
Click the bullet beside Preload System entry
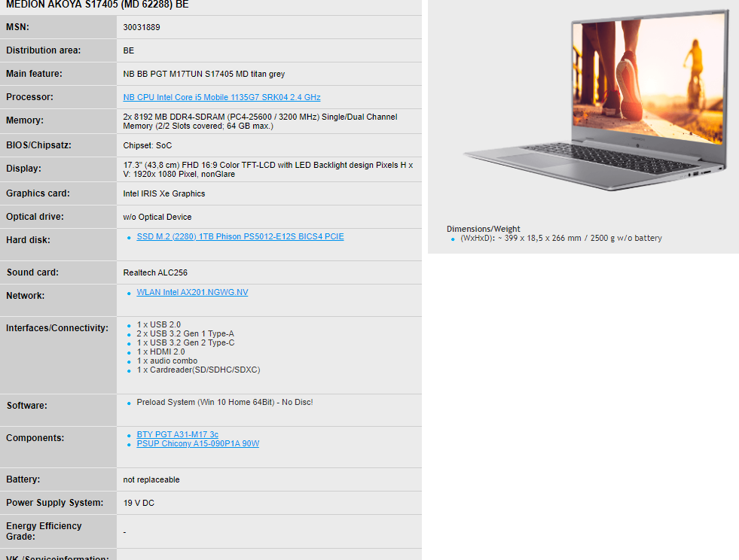pos(130,403)
